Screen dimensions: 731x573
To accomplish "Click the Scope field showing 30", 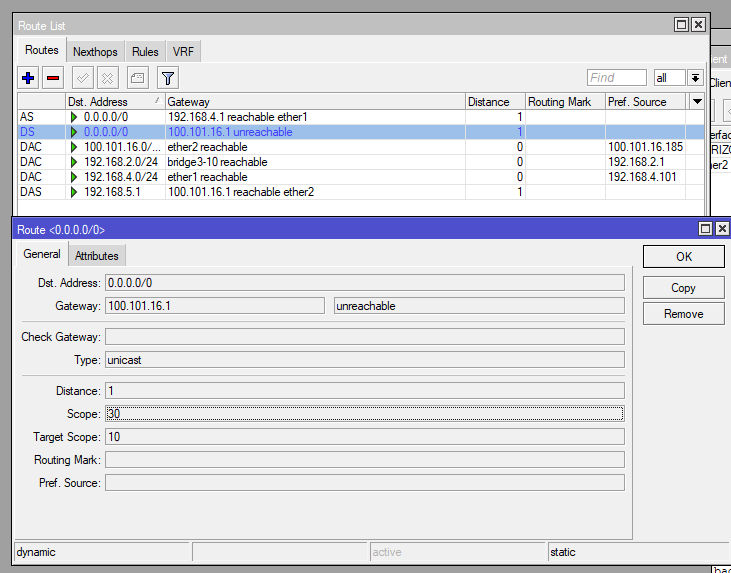I will tap(364, 414).
